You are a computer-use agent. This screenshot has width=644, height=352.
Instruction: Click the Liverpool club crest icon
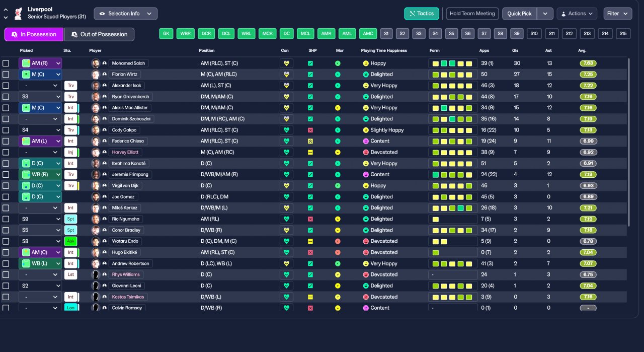(18, 14)
